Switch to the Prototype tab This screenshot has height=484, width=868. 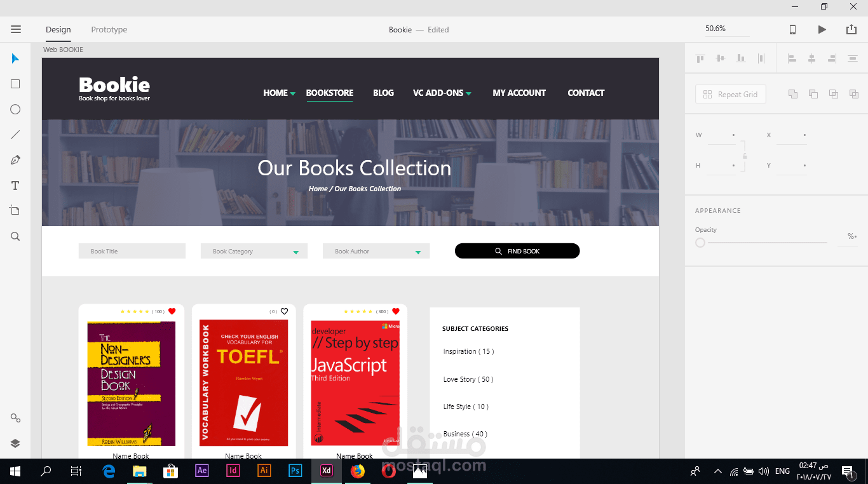tap(109, 30)
